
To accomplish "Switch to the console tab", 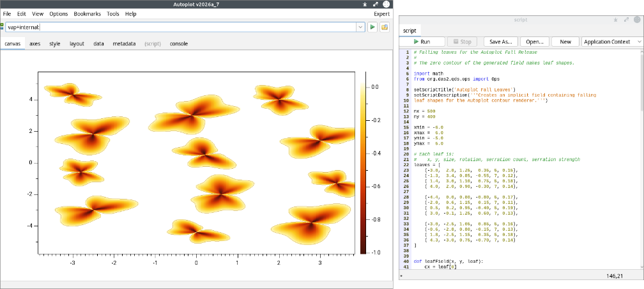I will point(179,43).
